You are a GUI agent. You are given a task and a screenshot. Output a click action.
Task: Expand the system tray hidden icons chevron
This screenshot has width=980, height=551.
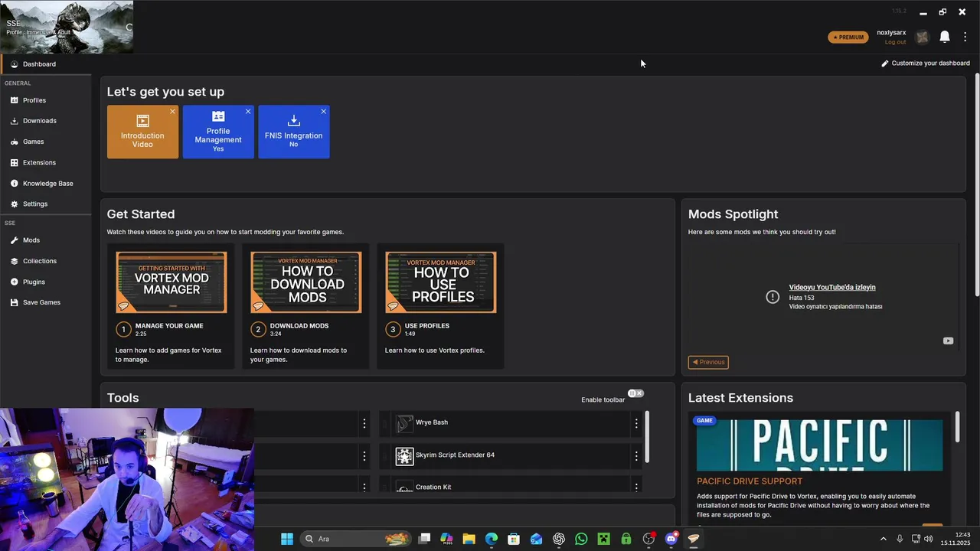coord(883,539)
